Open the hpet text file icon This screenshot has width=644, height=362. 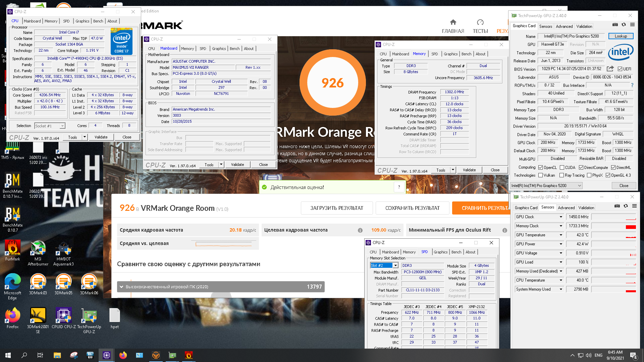coord(115,318)
